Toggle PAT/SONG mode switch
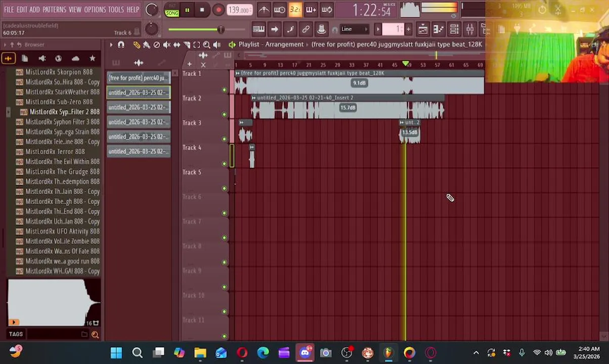This screenshot has height=364, width=609. (172, 10)
